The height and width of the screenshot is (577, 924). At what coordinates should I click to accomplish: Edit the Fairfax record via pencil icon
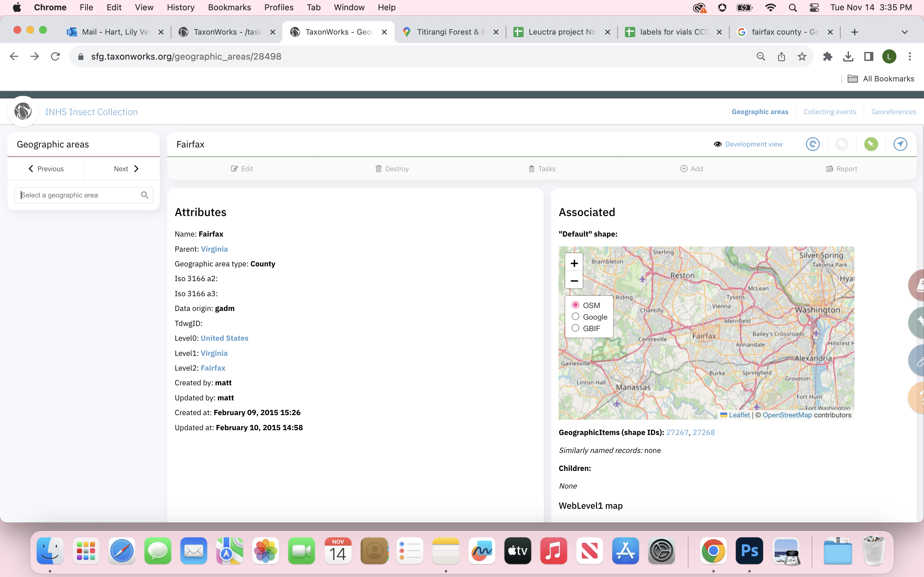(x=242, y=168)
